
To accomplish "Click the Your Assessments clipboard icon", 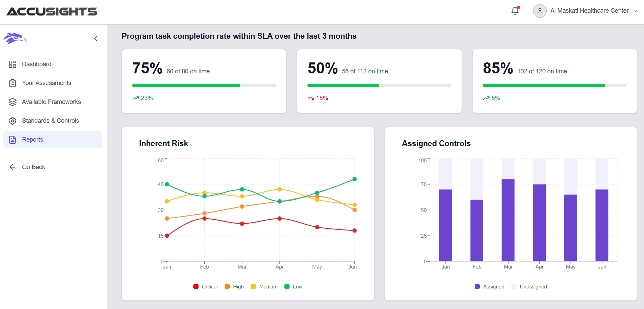I will [x=13, y=83].
